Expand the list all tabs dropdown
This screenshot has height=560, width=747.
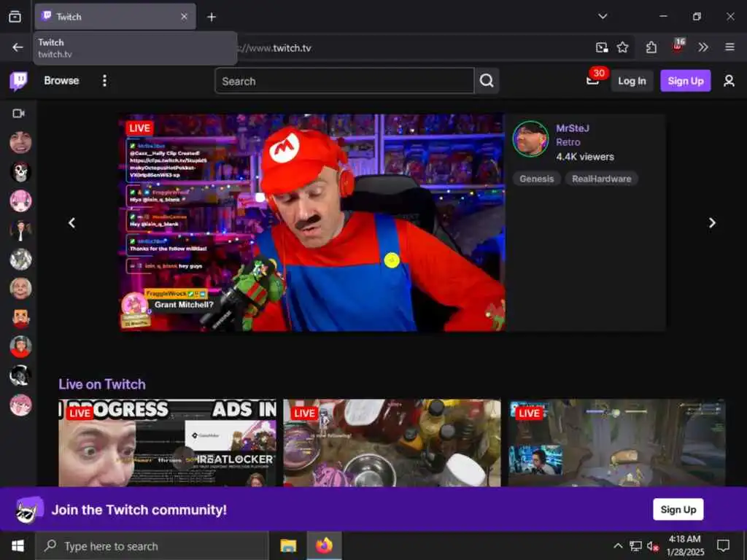(603, 17)
